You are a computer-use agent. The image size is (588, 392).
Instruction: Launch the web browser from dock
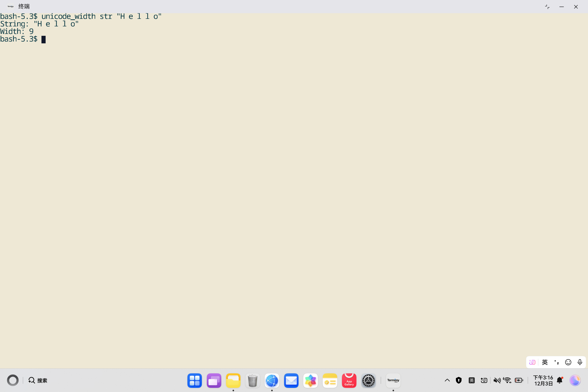tap(272, 380)
